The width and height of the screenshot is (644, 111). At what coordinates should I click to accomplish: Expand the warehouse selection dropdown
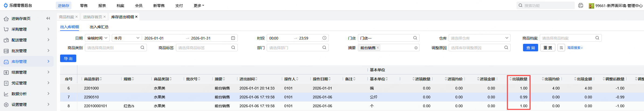tap(507, 38)
